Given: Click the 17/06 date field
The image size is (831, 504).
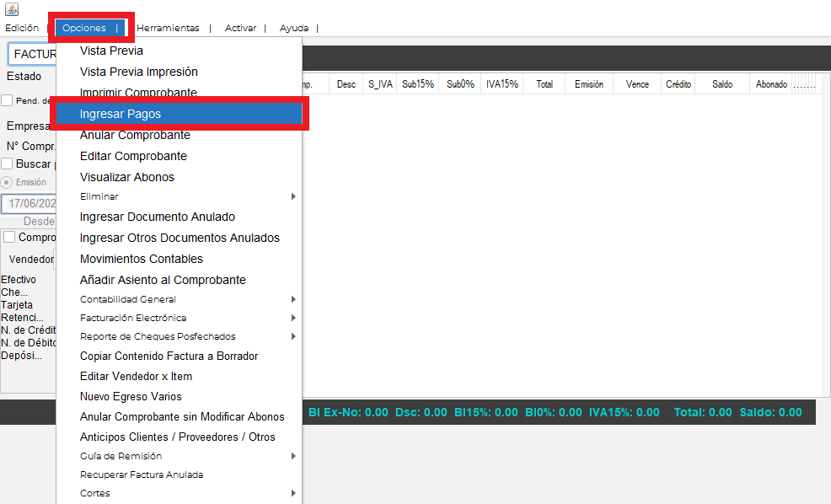Looking at the screenshot, I should point(29,203).
